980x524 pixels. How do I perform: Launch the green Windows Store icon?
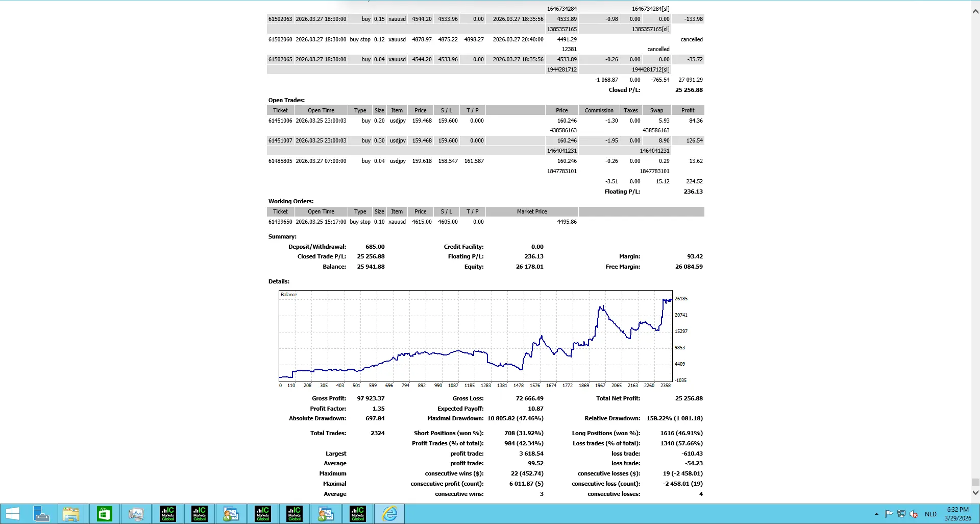coord(105,514)
